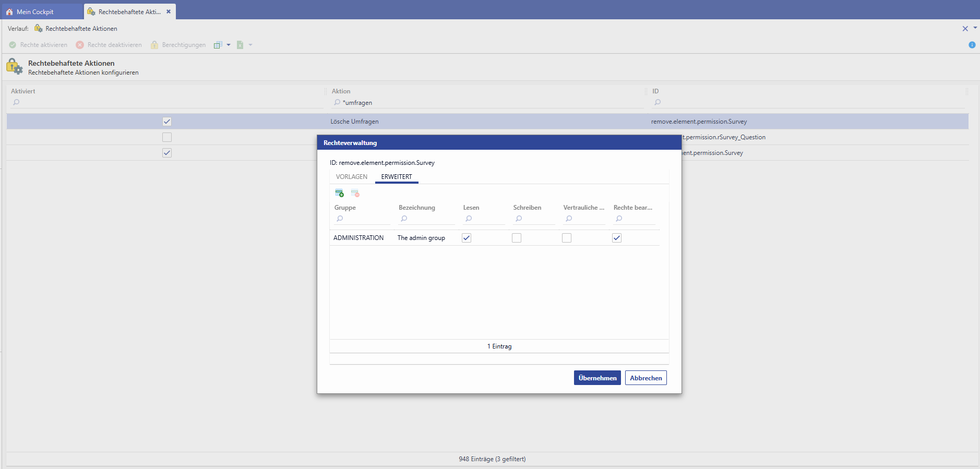
Task: Click the Übernehmen button
Action: tap(597, 378)
